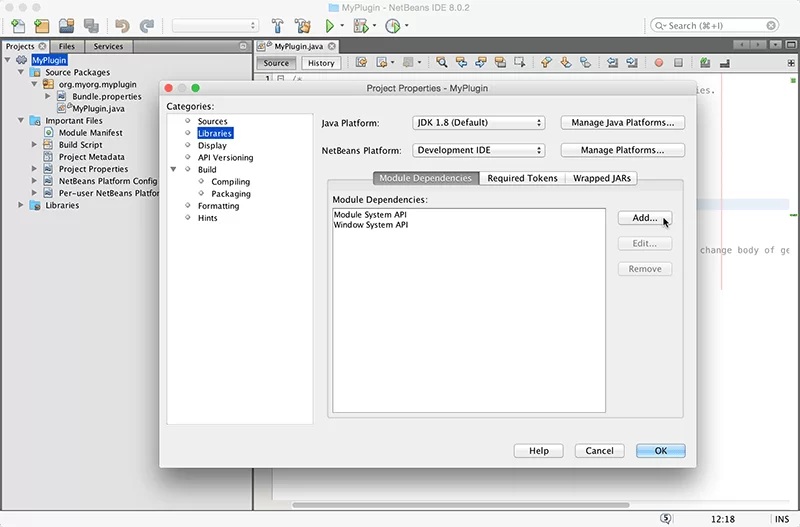The width and height of the screenshot is (800, 527).
Task: Click the Redo arrow icon
Action: pyautogui.click(x=147, y=26)
